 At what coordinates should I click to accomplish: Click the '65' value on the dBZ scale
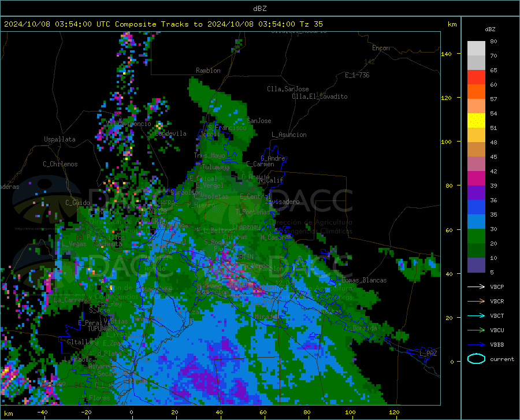click(493, 70)
